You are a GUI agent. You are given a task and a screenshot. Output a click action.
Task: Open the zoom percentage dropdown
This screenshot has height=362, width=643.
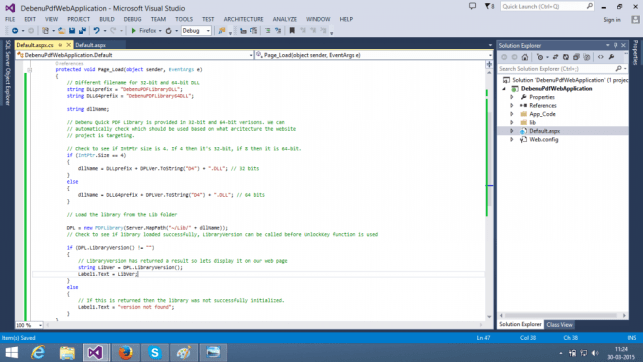point(29,325)
